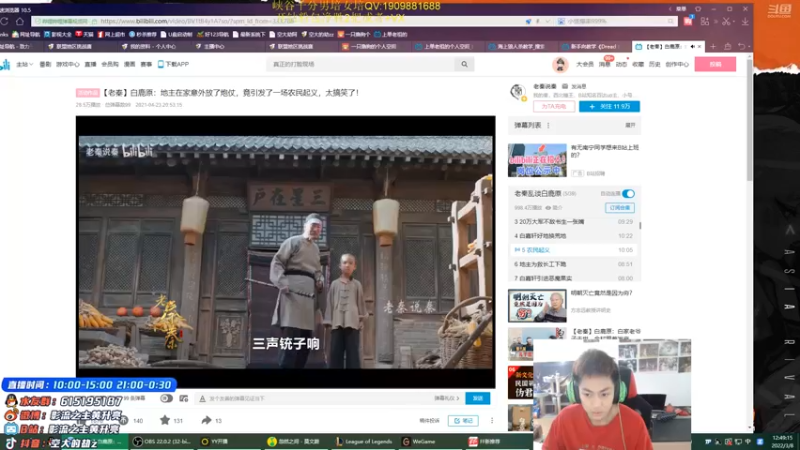Open the 游戏中心 menu item
This screenshot has height=450, width=800.
[67, 64]
